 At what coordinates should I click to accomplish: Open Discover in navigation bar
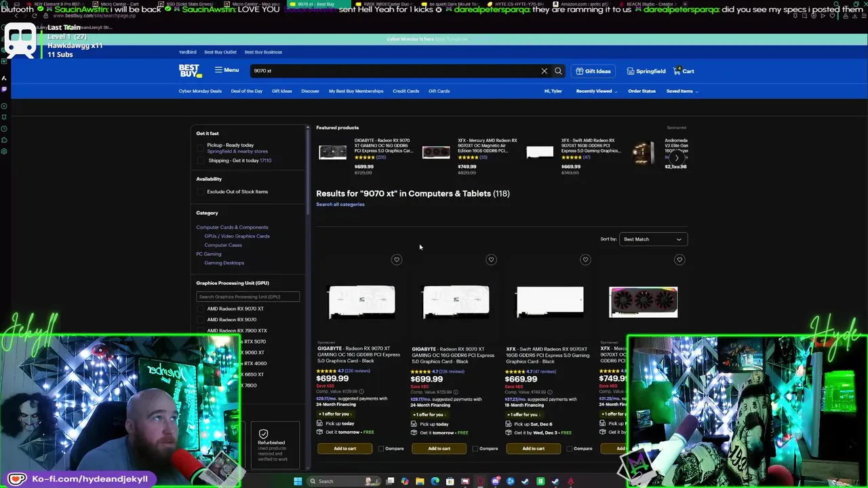(x=310, y=91)
